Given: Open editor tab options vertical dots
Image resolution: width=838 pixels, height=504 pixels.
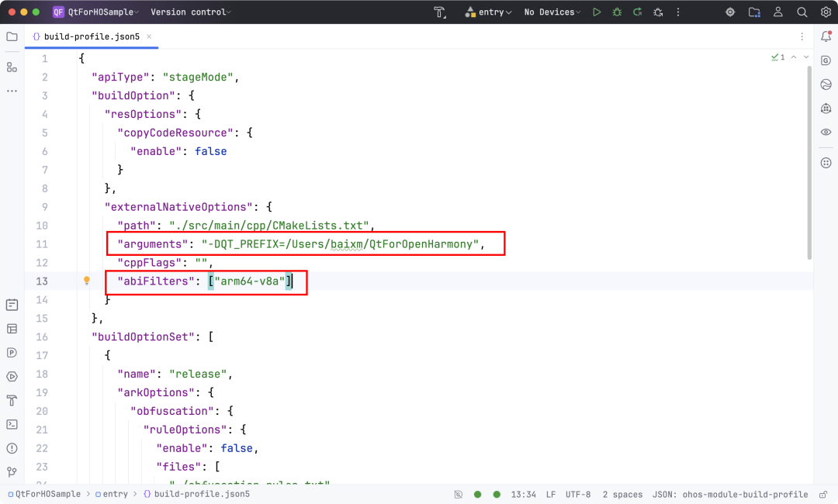Looking at the screenshot, I should click(802, 36).
